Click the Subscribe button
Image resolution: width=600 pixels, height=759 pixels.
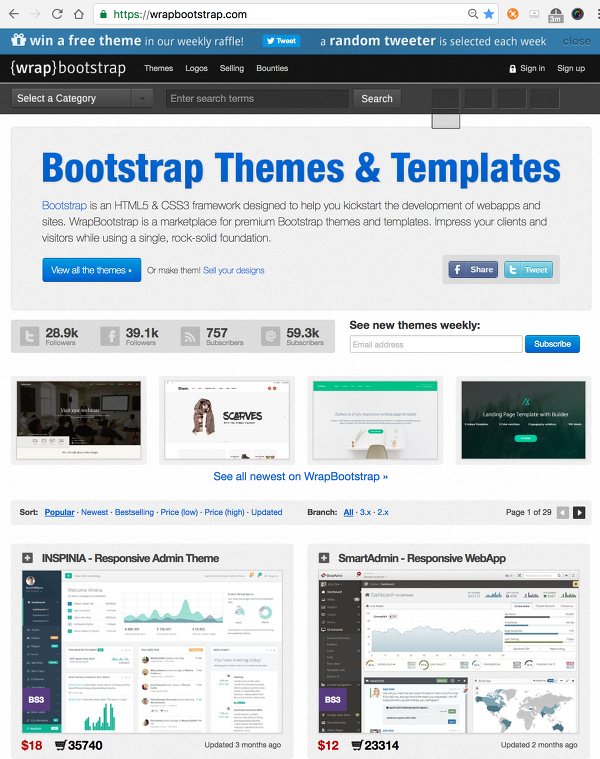552,344
